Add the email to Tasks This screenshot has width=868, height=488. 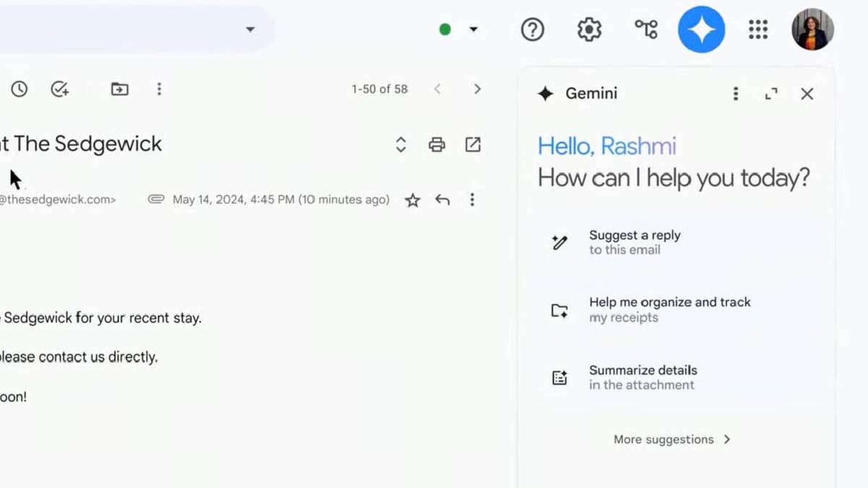point(59,89)
